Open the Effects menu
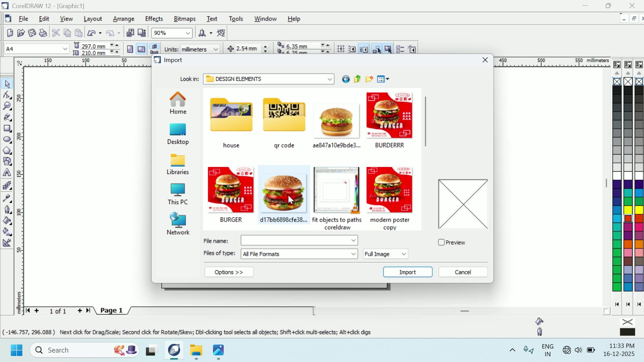Viewport: 644px width, 362px height. point(154,19)
